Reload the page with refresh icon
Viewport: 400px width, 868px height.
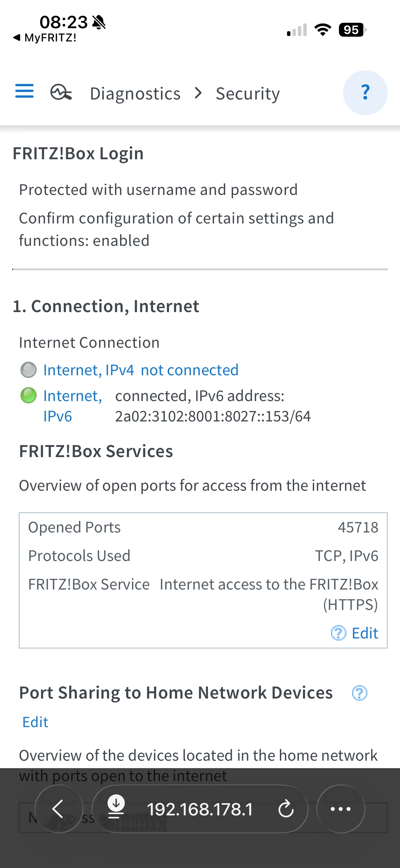(286, 809)
